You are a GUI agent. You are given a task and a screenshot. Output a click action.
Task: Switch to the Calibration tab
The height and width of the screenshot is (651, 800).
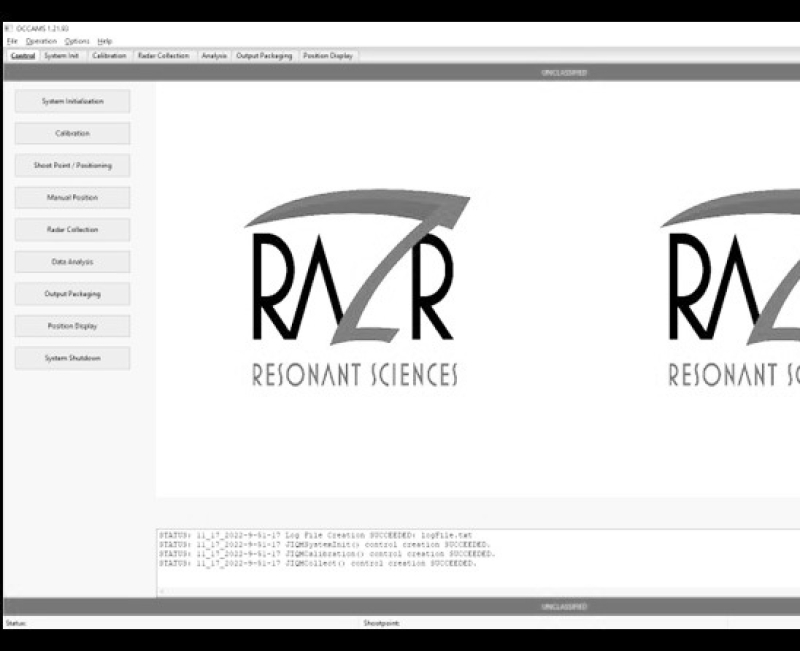(x=109, y=56)
